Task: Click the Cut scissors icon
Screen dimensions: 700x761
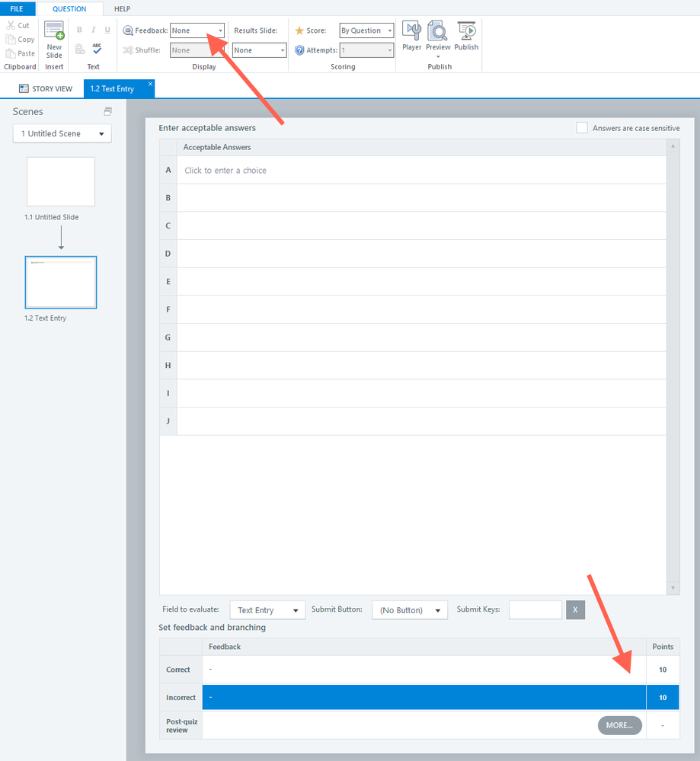Action: [11, 25]
